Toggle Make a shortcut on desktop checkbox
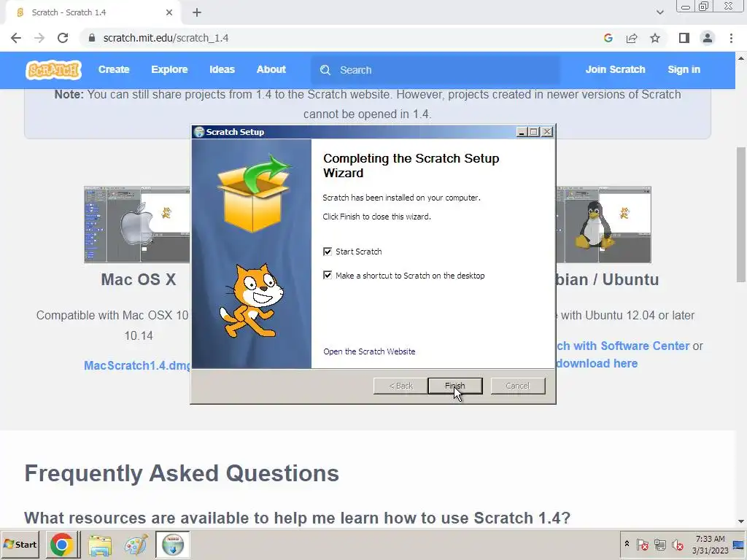The width and height of the screenshot is (747, 560). click(328, 275)
